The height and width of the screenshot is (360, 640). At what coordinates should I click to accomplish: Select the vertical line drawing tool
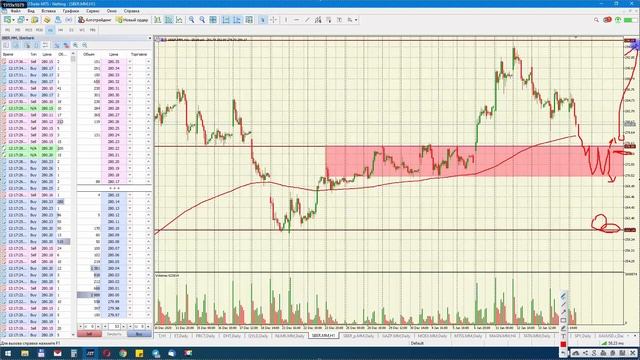[286, 20]
